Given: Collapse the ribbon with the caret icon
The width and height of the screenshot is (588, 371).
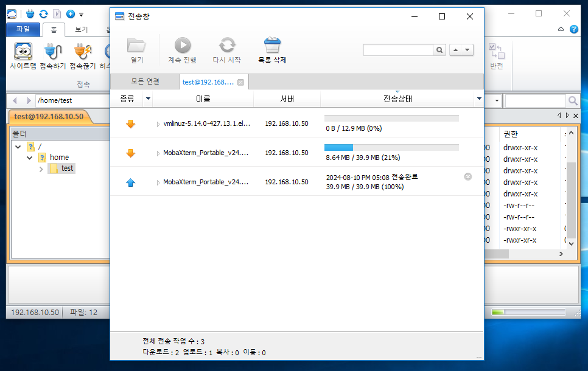Looking at the screenshot, I should (x=561, y=29).
